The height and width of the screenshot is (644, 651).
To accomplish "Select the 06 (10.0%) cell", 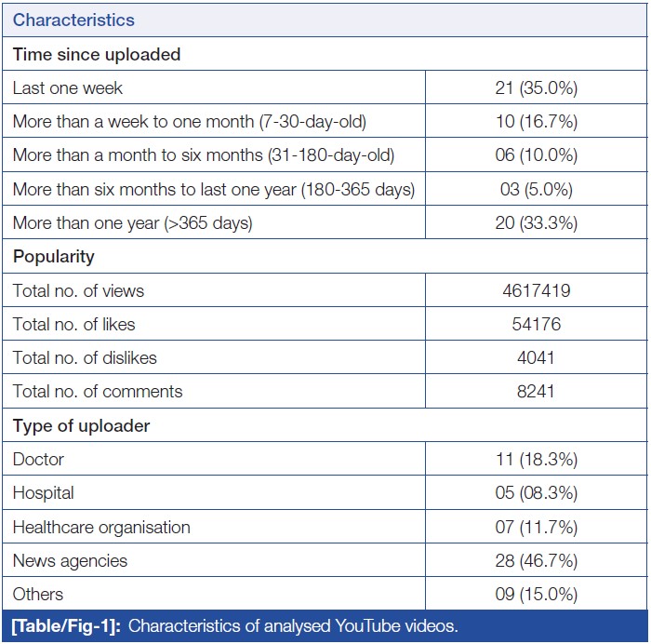I will tap(536, 155).
